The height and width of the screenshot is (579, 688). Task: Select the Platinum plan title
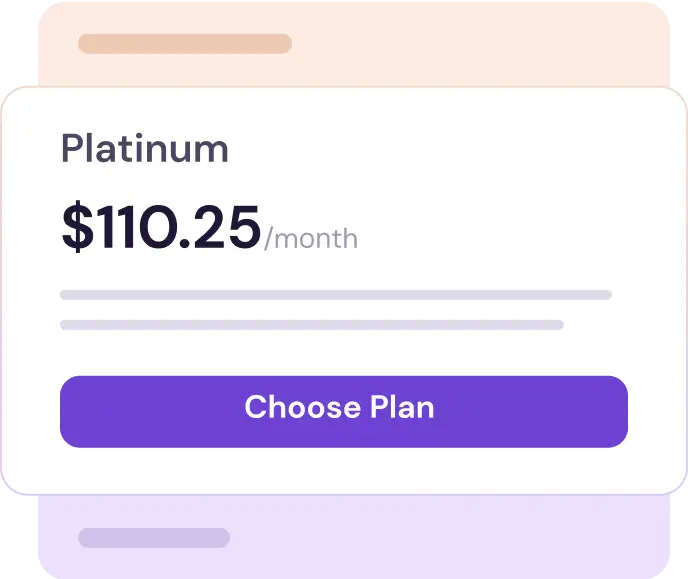tap(145, 149)
